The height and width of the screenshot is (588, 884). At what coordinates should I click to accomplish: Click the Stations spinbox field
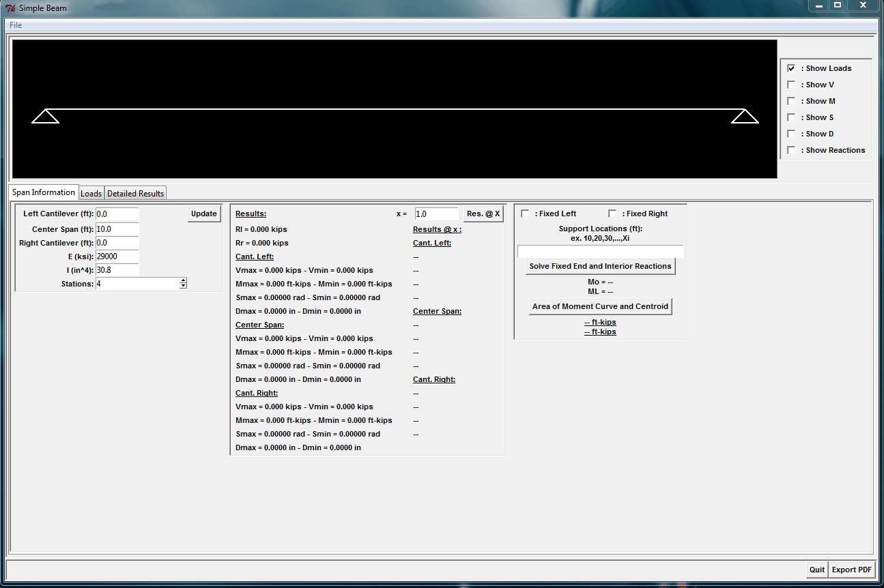(x=137, y=283)
